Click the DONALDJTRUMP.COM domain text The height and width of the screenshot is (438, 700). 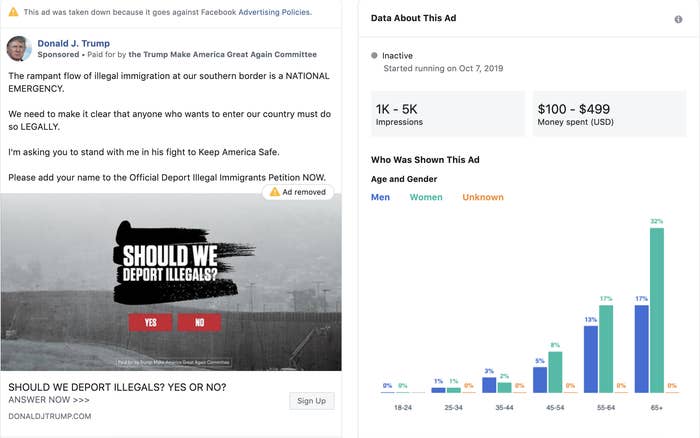[x=50, y=416]
